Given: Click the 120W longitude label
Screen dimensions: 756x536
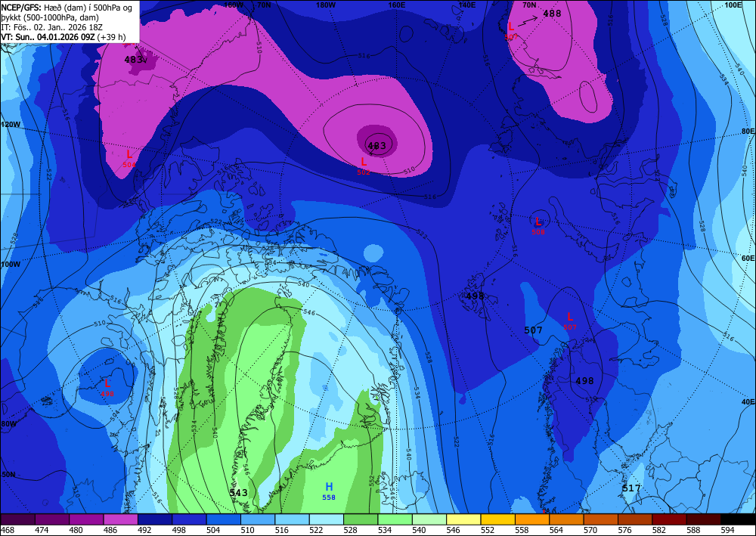Looking at the screenshot, I should [11, 124].
